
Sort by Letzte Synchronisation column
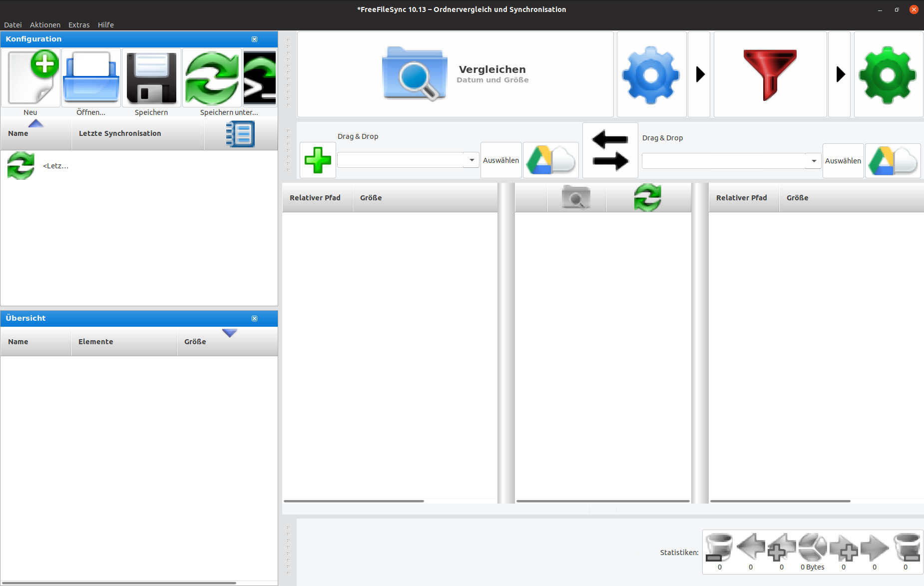point(138,133)
